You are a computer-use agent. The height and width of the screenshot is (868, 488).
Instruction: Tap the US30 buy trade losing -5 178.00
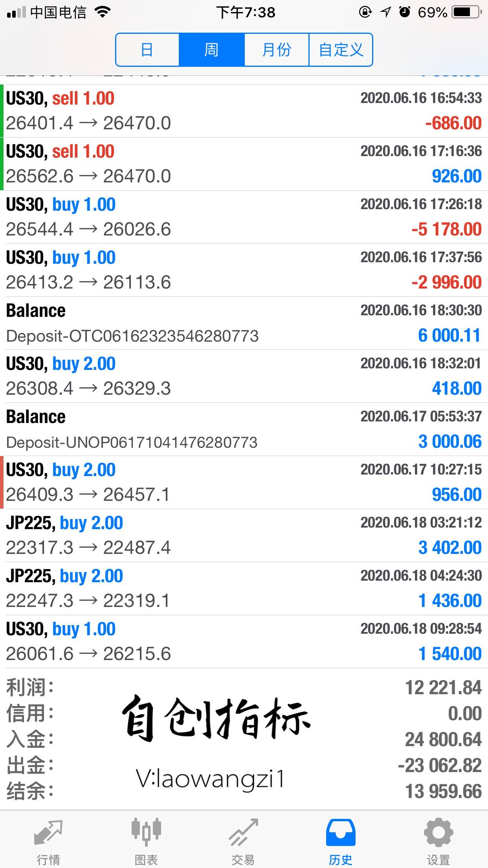[x=244, y=217]
